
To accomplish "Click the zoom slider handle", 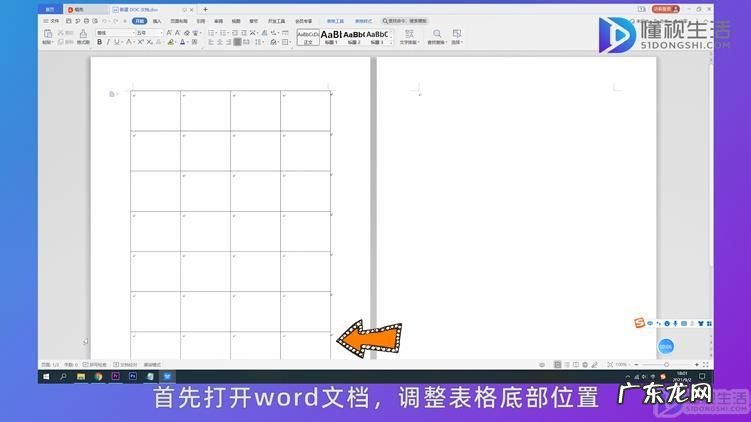I will (x=666, y=365).
